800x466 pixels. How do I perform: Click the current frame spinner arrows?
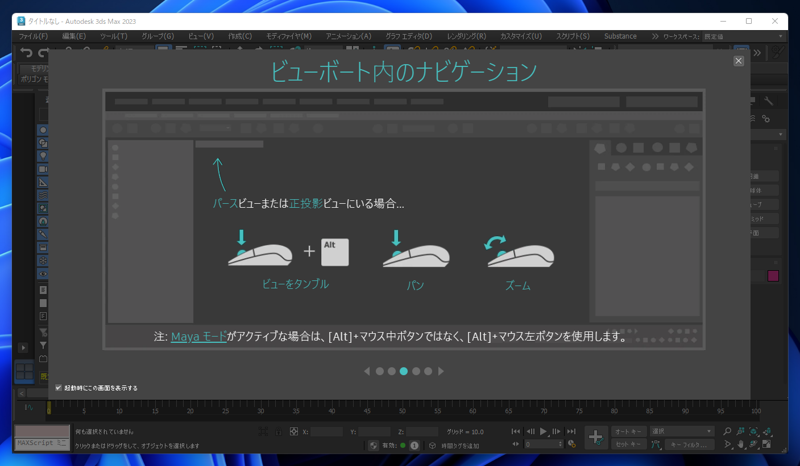[x=561, y=444]
